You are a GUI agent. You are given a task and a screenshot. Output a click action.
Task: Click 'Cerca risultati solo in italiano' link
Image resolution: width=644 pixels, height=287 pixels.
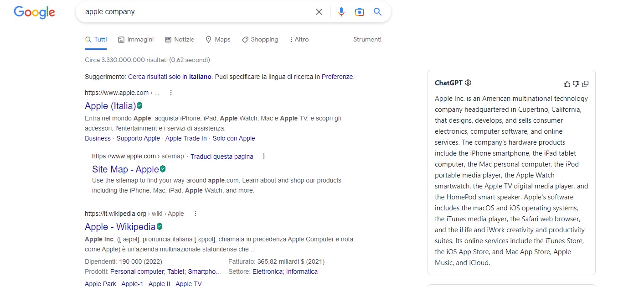pos(170,77)
